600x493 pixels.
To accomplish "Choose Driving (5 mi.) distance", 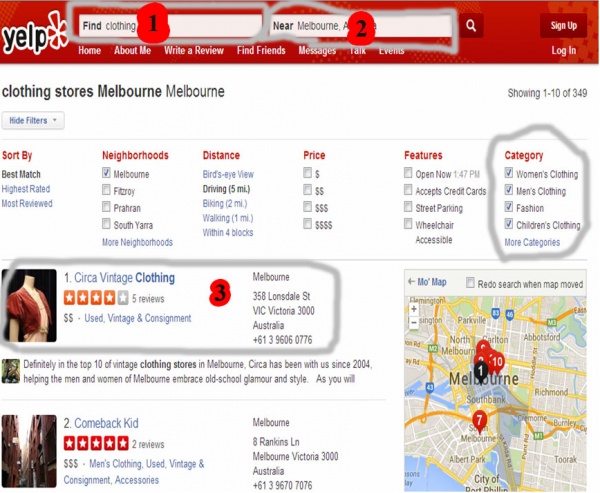I will tap(226, 189).
